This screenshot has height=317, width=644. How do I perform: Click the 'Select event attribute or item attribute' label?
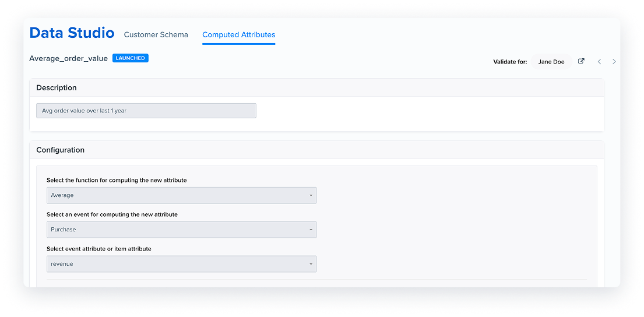pyautogui.click(x=99, y=249)
